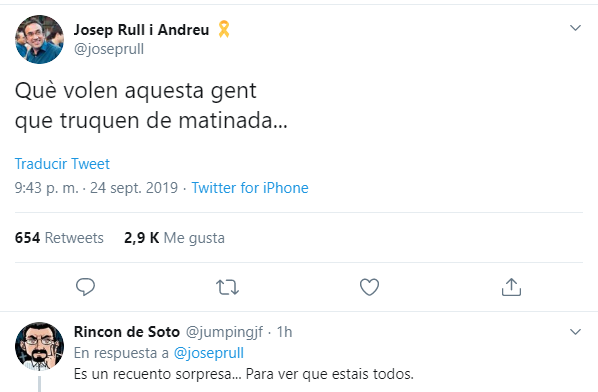Retweet using the retweet arrows icon
This screenshot has width=598, height=392.
click(227, 287)
